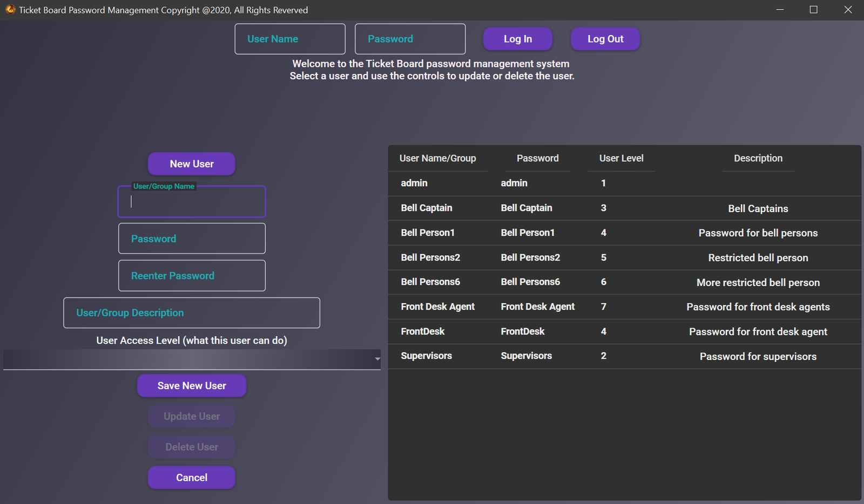This screenshot has height=504, width=864.
Task: Click the New User button
Action: (x=192, y=164)
